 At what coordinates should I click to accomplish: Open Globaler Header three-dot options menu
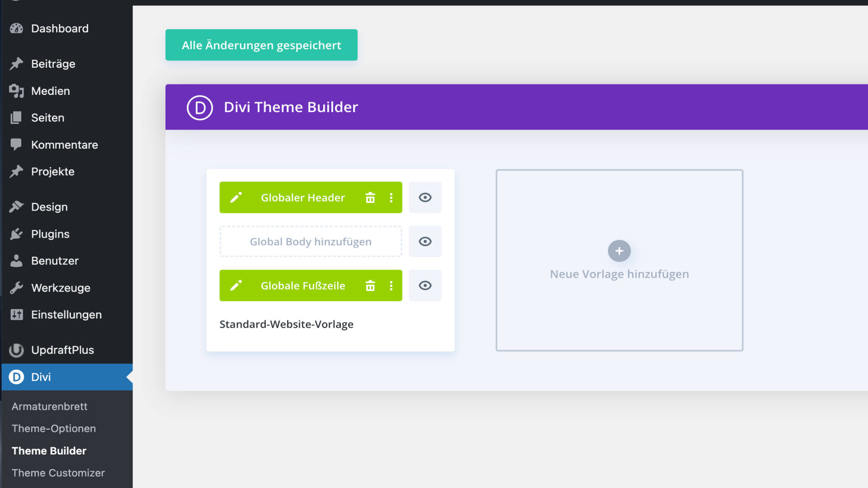(x=391, y=197)
